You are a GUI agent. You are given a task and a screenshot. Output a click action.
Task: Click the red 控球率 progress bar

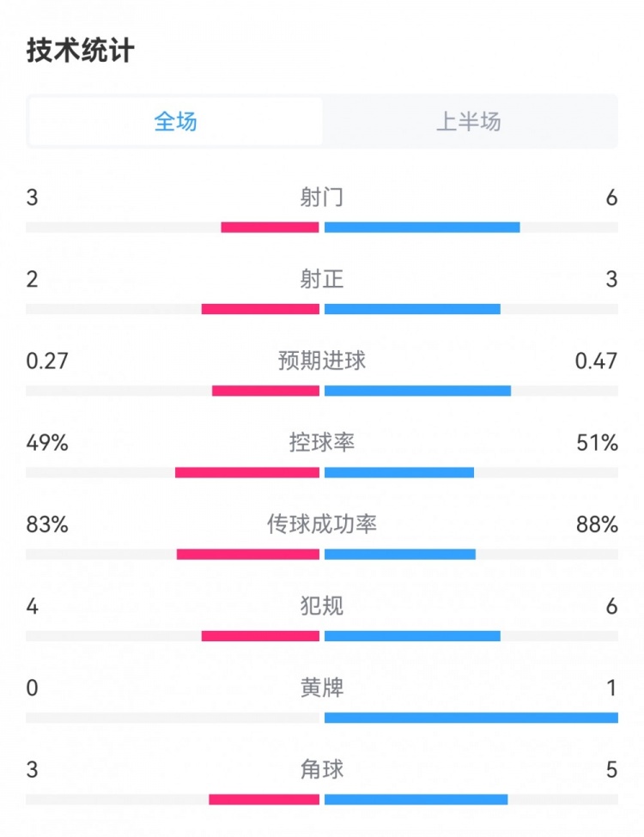coord(247,472)
